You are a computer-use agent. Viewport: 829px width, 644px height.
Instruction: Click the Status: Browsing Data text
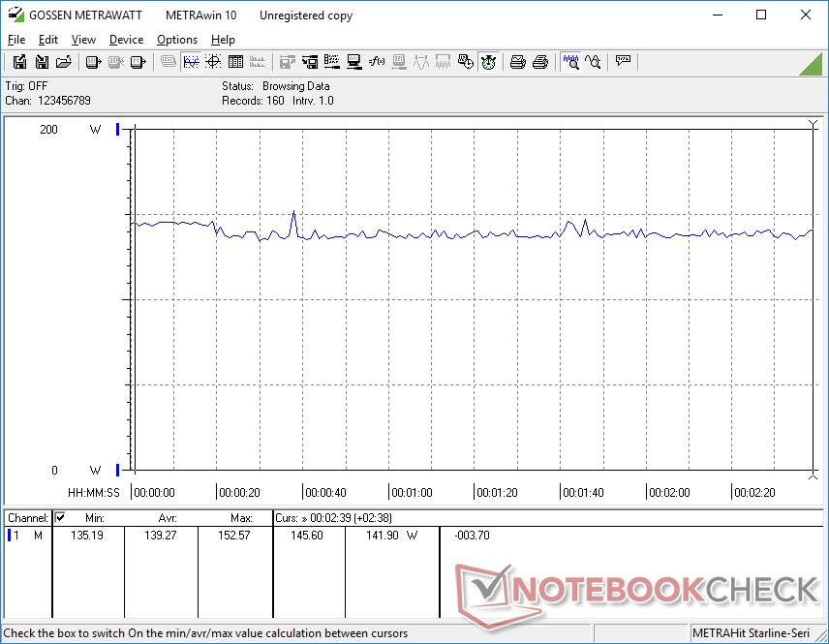(x=275, y=85)
